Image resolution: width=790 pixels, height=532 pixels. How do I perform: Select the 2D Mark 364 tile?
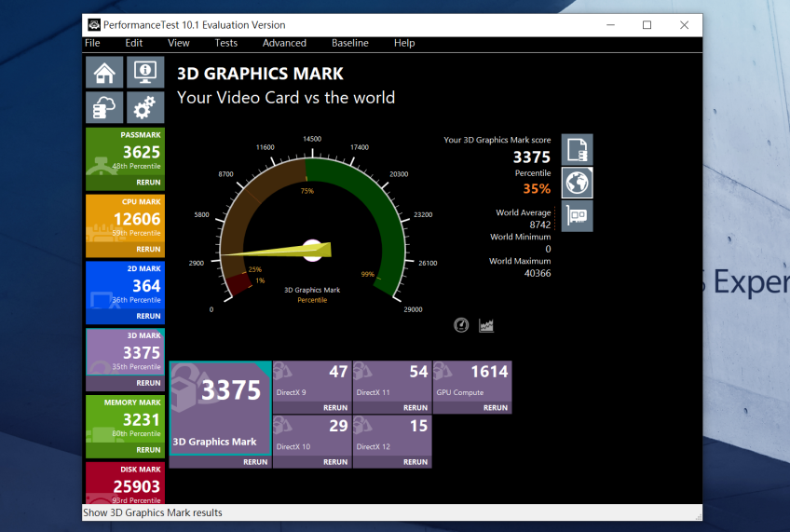pos(125,286)
